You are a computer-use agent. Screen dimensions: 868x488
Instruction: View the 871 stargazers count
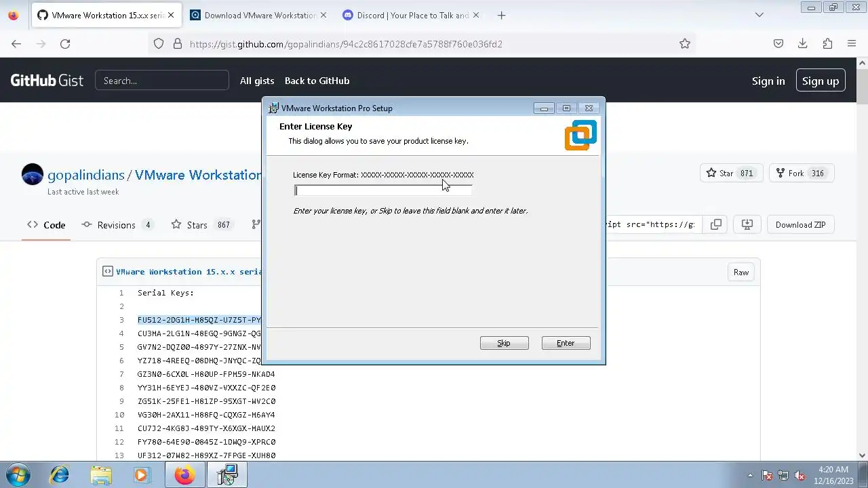coord(747,174)
